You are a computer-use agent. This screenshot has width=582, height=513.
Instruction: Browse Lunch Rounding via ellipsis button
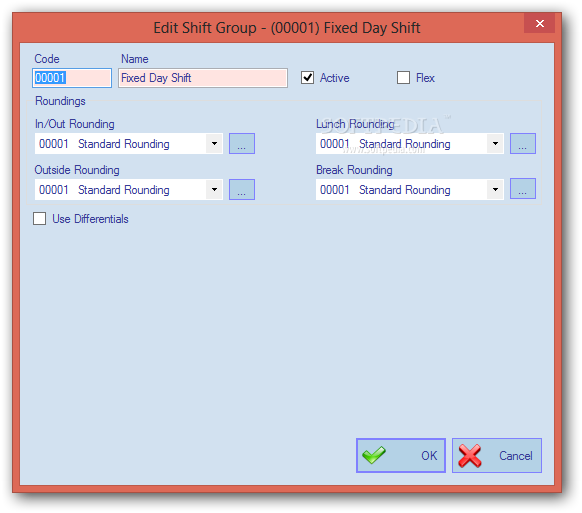click(523, 144)
